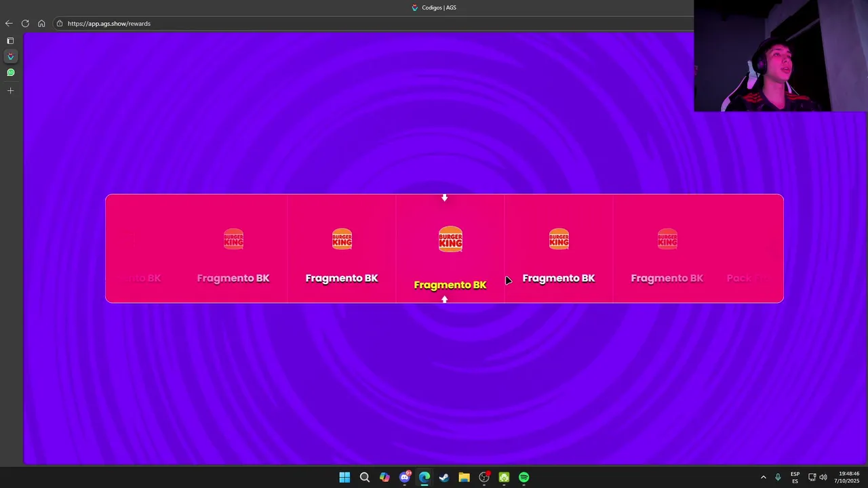
Task: Add a new tab with the plus icon
Action: [10, 90]
